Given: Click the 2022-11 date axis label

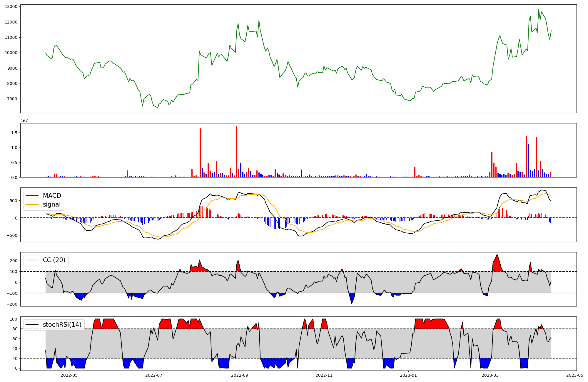Looking at the screenshot, I should pos(324,375).
